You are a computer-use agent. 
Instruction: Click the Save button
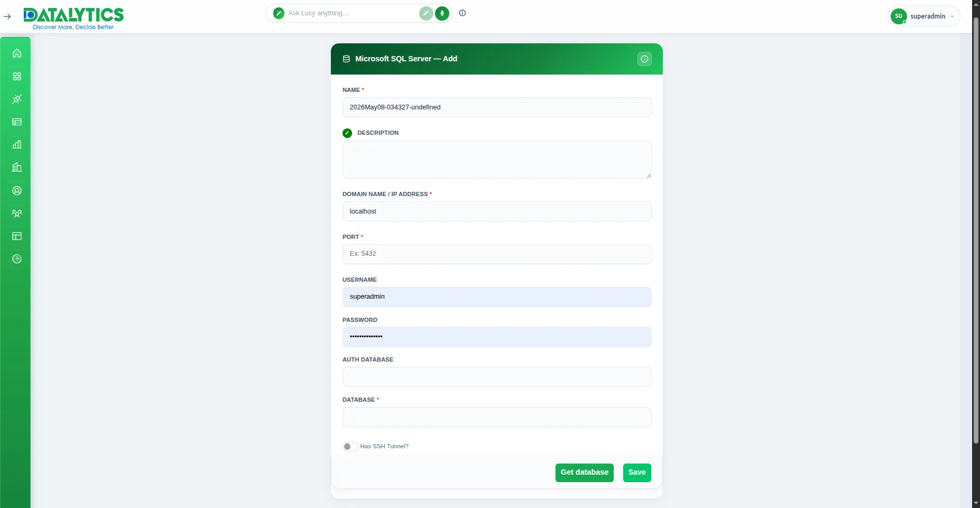(637, 473)
